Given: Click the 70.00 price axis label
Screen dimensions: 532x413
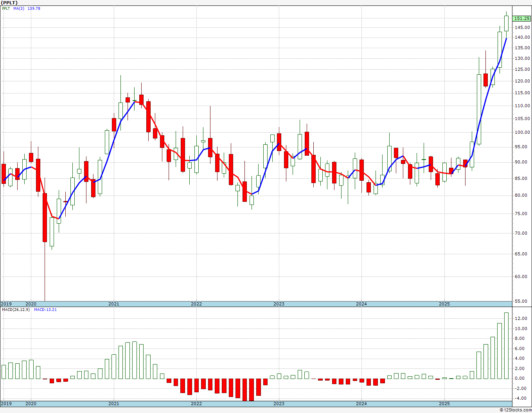Looking at the screenshot, I should tap(521, 233).
